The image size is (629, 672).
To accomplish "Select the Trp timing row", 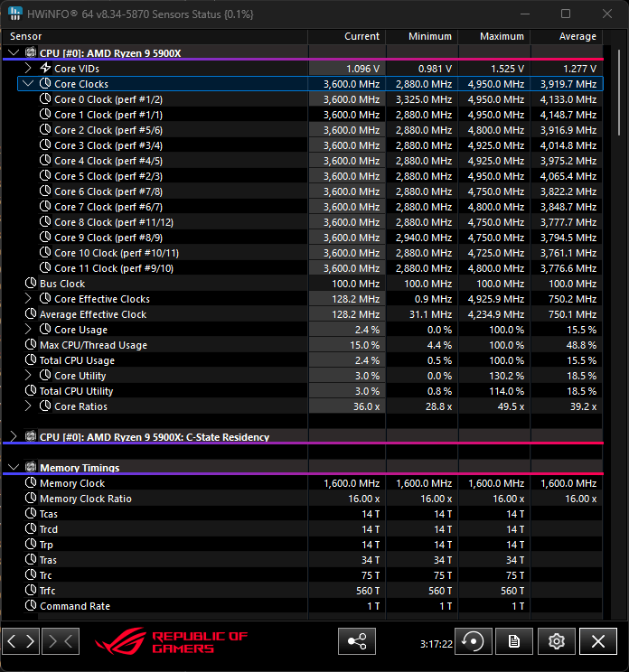I will click(x=303, y=545).
